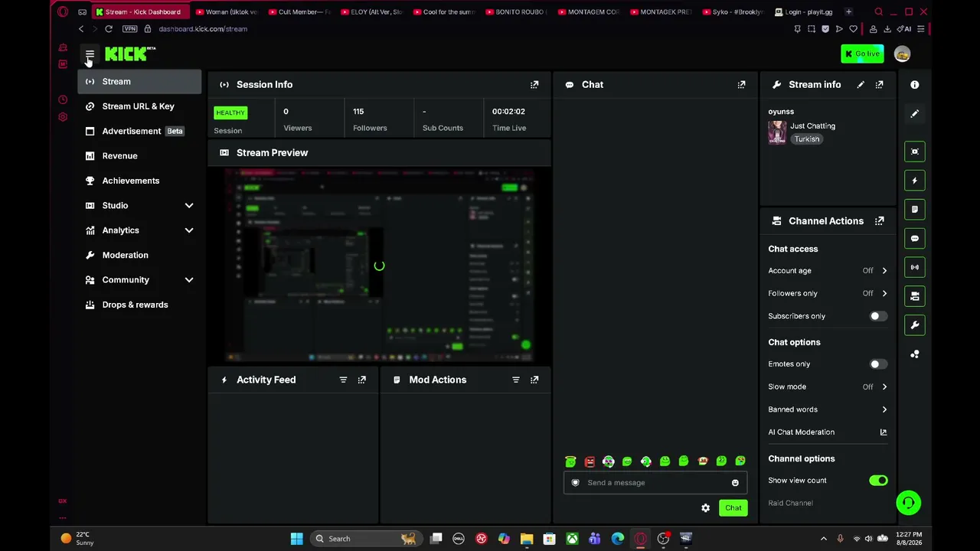Open emoji picker in message box
980x551 pixels.
pyautogui.click(x=735, y=483)
